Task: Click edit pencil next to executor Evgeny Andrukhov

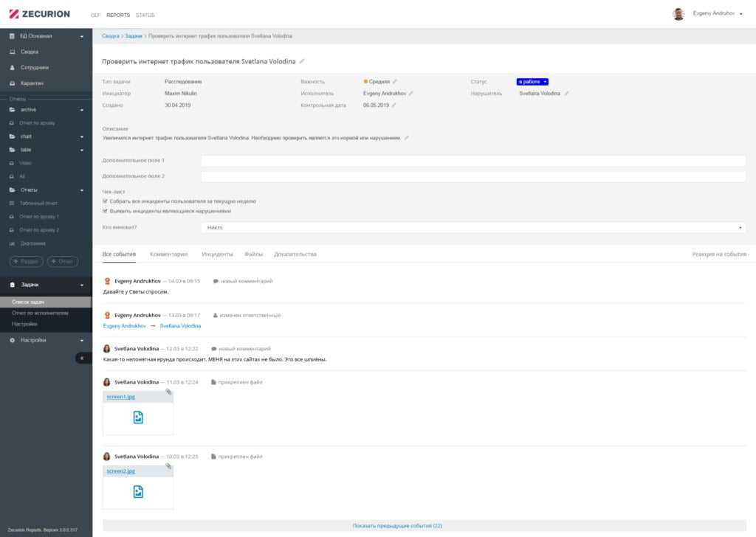Action: pyautogui.click(x=411, y=94)
